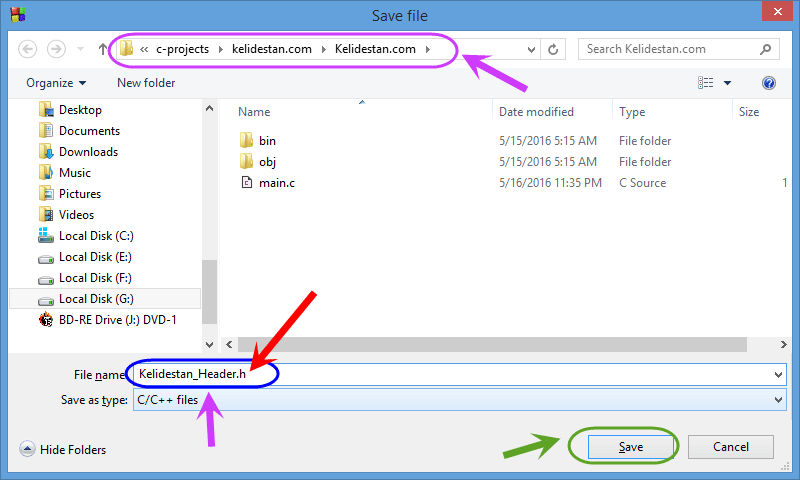This screenshot has width=800, height=480.
Task: Click the C Source type cell
Action: pyautogui.click(x=642, y=183)
